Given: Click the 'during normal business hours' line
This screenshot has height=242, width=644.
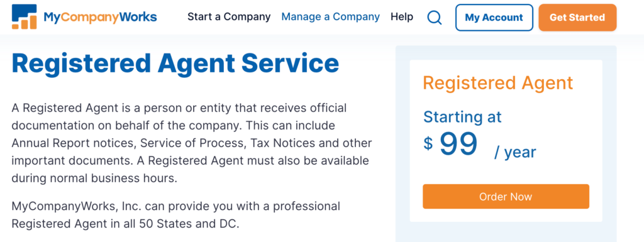Looking at the screenshot, I should pos(94,179).
